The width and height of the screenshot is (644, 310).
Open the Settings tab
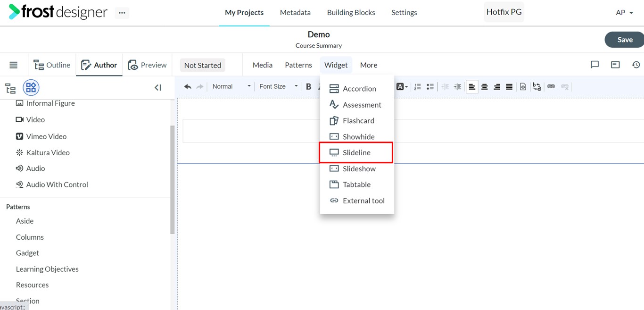coord(404,13)
